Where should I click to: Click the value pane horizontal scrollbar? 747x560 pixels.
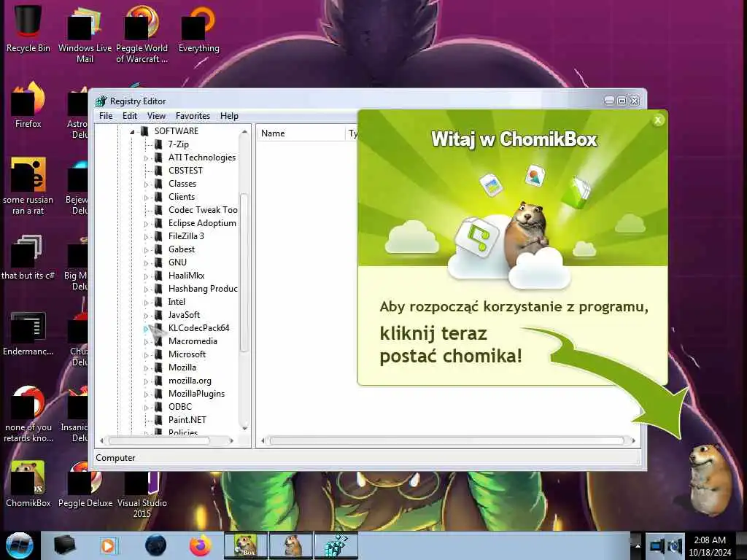click(x=447, y=441)
